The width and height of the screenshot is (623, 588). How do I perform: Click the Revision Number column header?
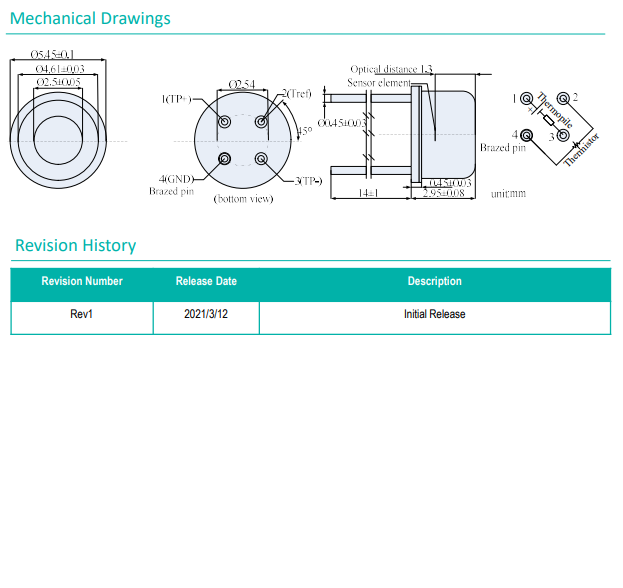[x=82, y=282]
